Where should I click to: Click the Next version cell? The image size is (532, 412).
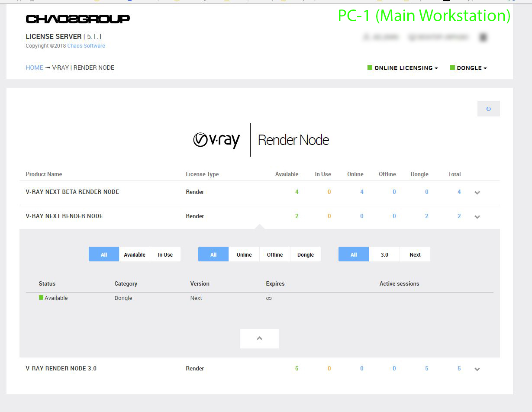click(x=196, y=298)
